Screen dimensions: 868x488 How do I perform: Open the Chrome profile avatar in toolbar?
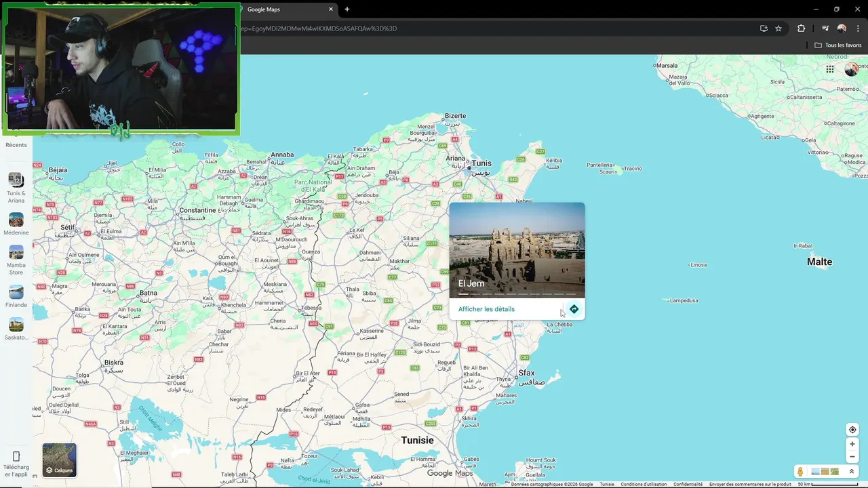coord(842,28)
